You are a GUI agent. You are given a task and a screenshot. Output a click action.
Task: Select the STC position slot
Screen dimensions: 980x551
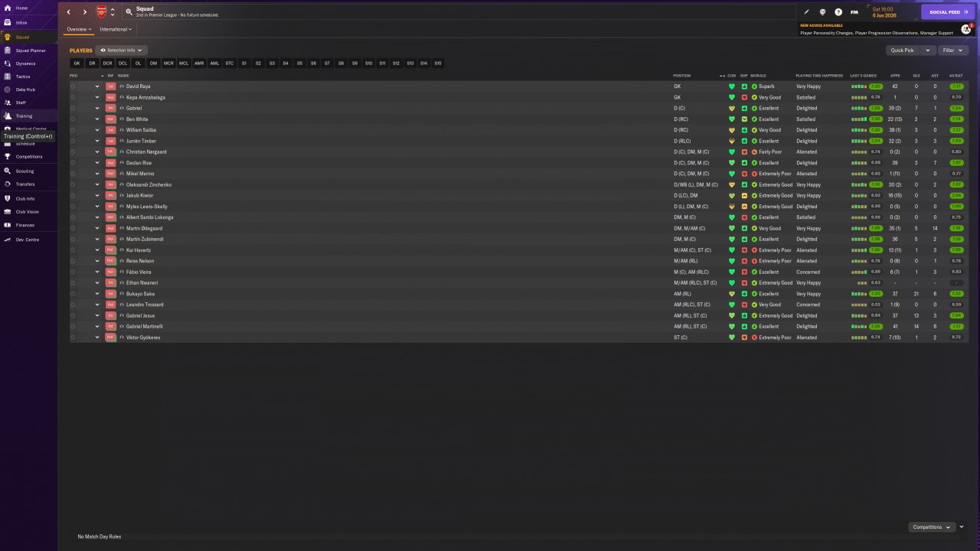pos(230,64)
